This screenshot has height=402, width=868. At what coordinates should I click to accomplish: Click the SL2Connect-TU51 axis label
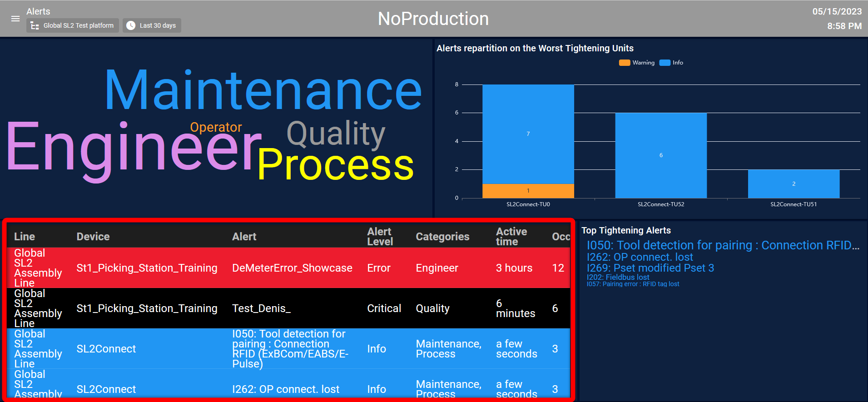tap(794, 204)
